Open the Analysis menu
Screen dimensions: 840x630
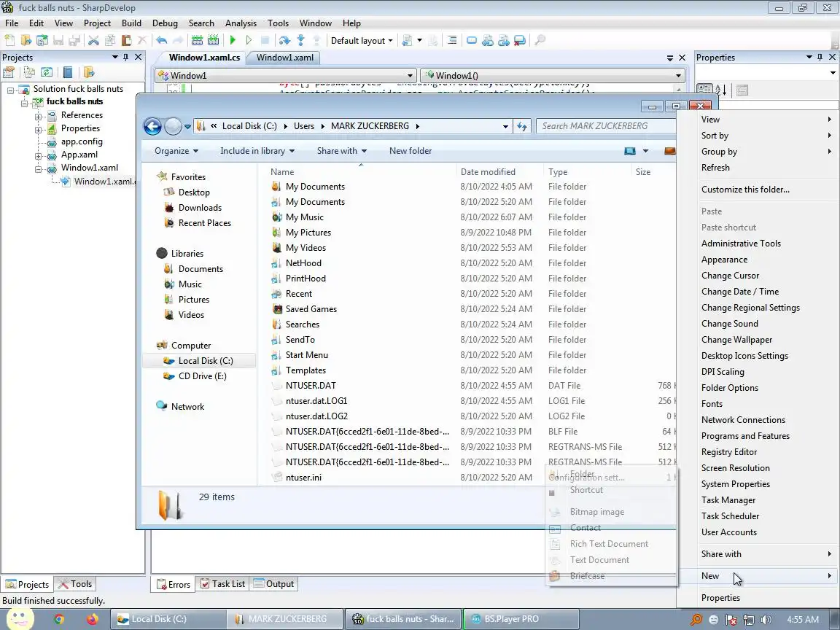(x=241, y=23)
